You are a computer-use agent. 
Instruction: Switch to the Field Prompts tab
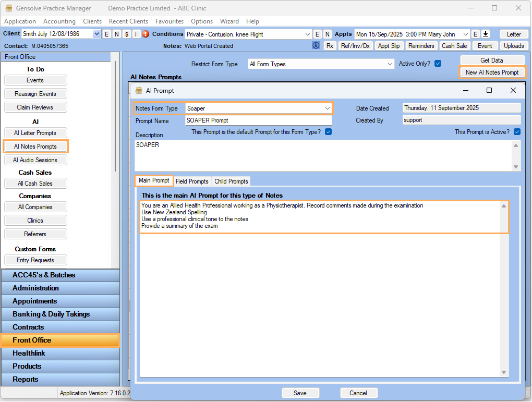192,181
